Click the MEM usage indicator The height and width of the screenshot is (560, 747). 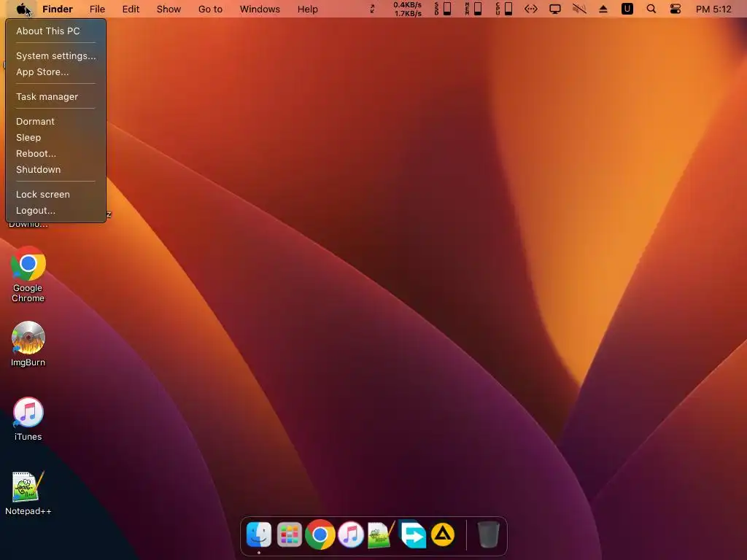pyautogui.click(x=473, y=9)
